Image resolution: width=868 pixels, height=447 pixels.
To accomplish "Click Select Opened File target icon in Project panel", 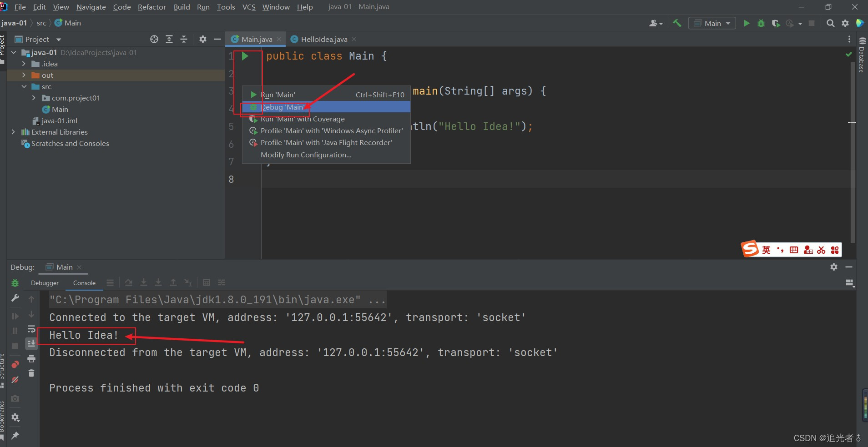I will coord(154,39).
